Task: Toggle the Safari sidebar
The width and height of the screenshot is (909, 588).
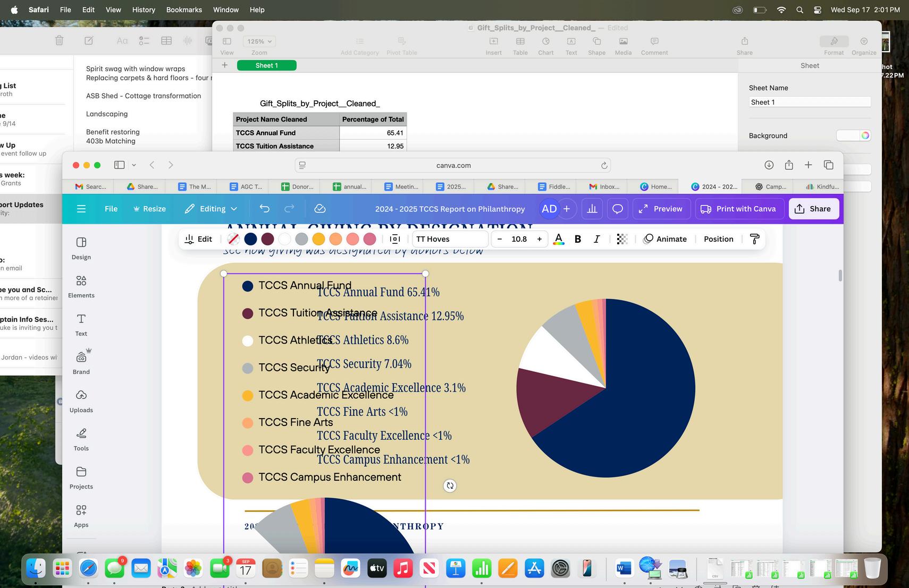Action: (120, 165)
